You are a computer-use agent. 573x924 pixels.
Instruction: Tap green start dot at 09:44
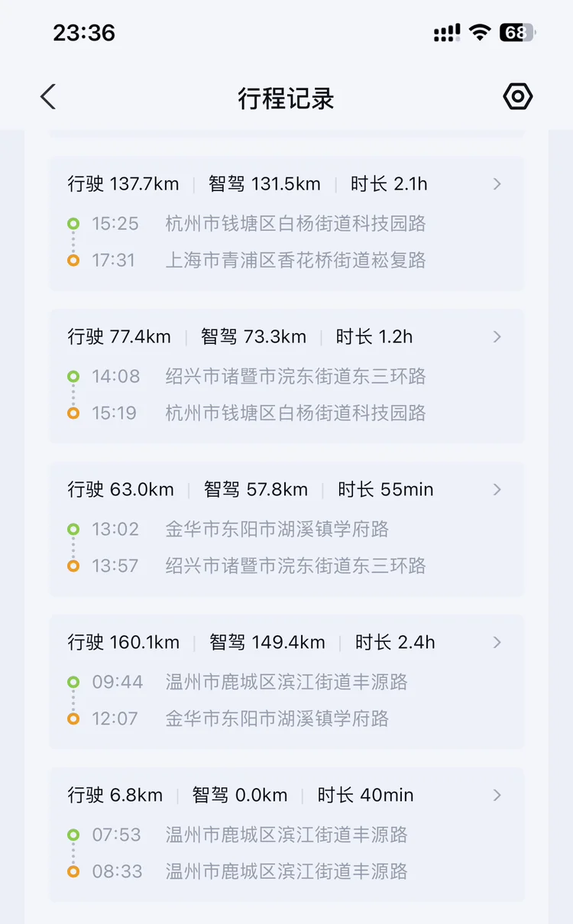click(x=73, y=682)
